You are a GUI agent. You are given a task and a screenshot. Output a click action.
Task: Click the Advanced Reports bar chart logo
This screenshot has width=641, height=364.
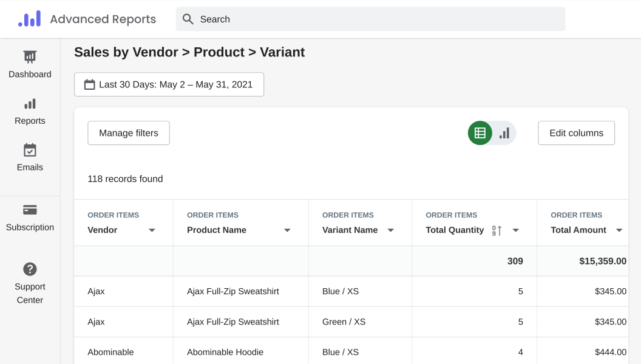click(x=29, y=19)
